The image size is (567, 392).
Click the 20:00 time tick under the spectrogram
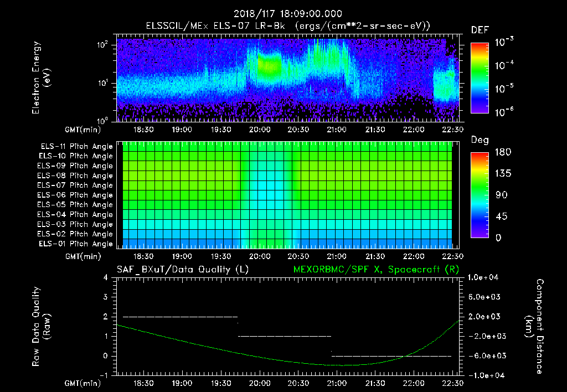click(x=259, y=130)
